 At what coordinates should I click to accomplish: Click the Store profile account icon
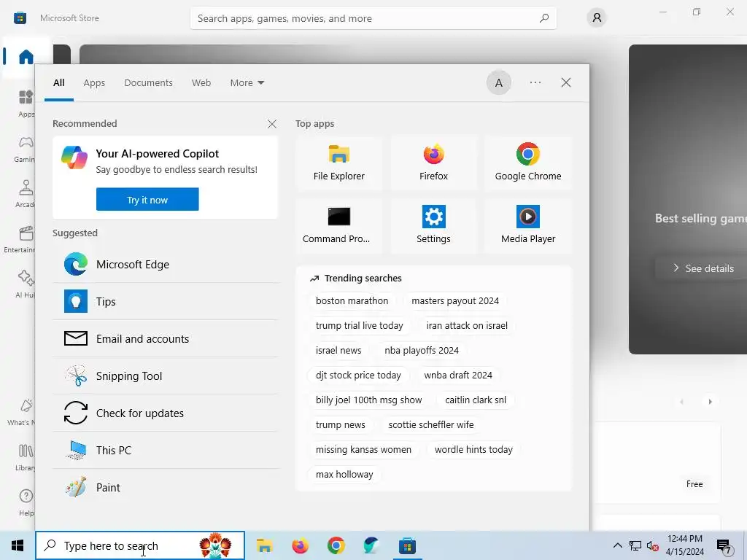[597, 18]
